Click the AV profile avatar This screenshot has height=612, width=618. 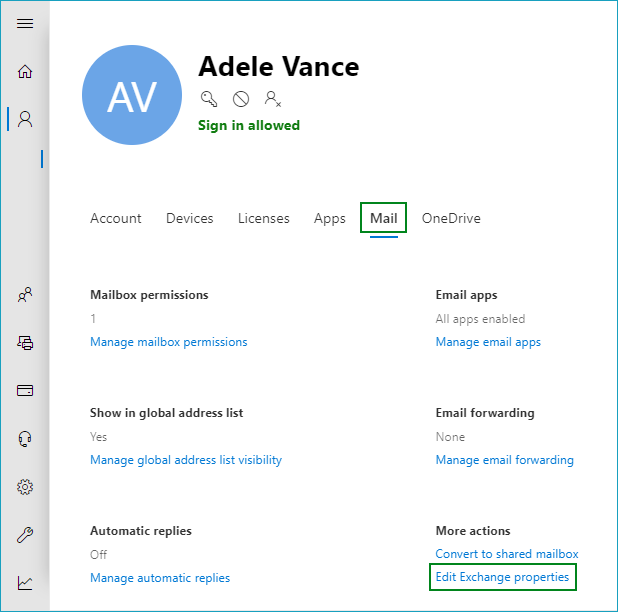pyautogui.click(x=132, y=95)
